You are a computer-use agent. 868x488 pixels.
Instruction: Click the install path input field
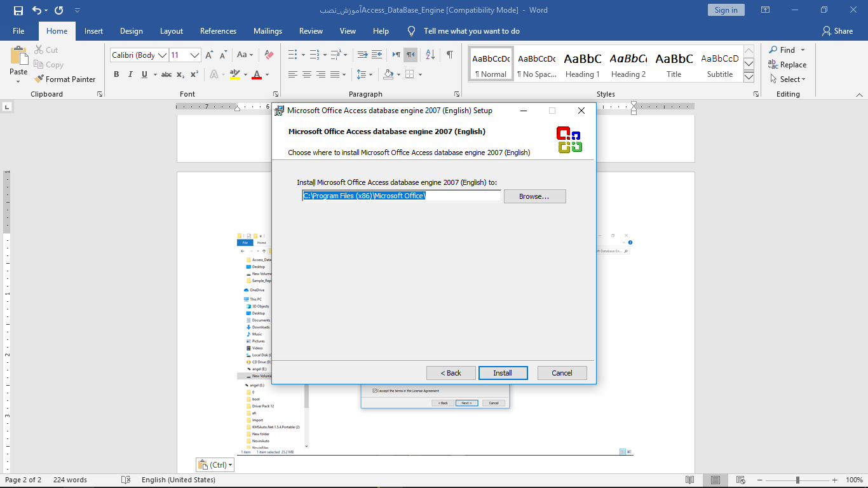coord(400,196)
